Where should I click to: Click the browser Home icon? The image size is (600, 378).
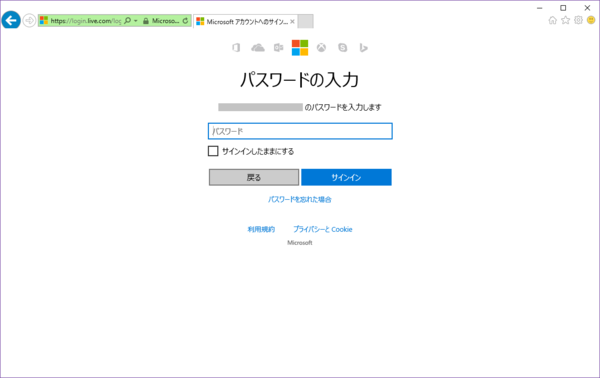[552, 20]
